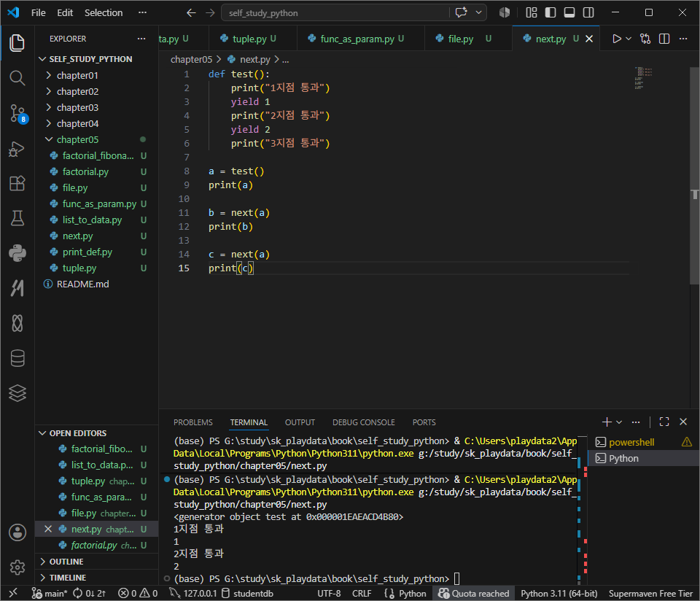Open Source Control view with 8 changes
Image resolution: width=700 pixels, height=601 pixels.
[x=17, y=113]
